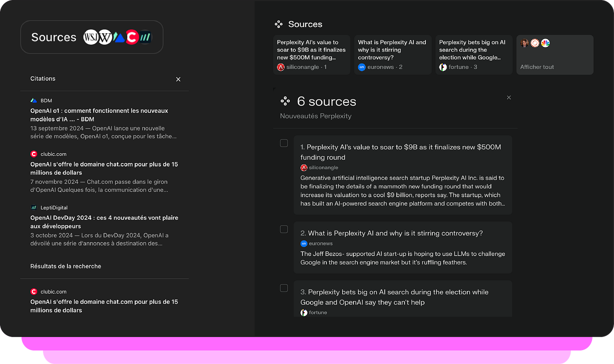Click the Sources header icon in right panel
The height and width of the screenshot is (364, 614).
point(279,24)
